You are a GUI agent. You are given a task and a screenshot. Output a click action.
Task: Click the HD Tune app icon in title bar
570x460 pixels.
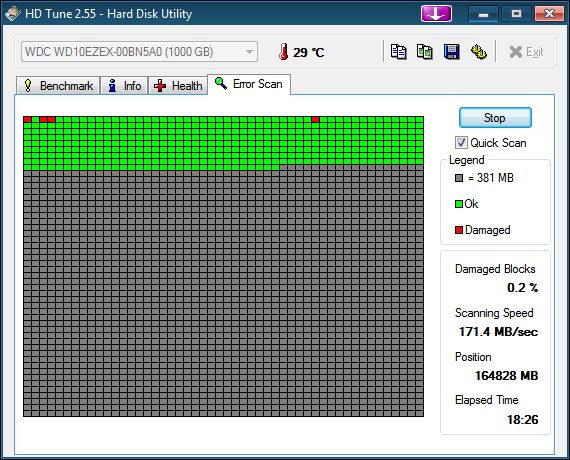13,14
